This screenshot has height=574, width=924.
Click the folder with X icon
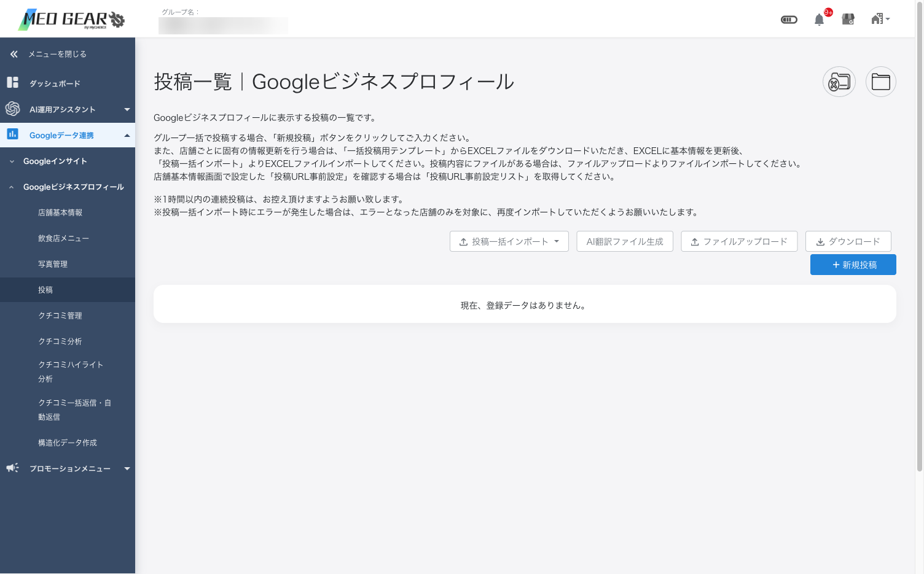[839, 82]
